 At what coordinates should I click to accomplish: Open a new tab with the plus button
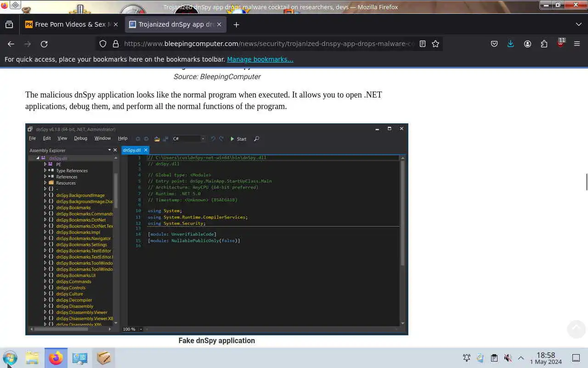point(236,25)
